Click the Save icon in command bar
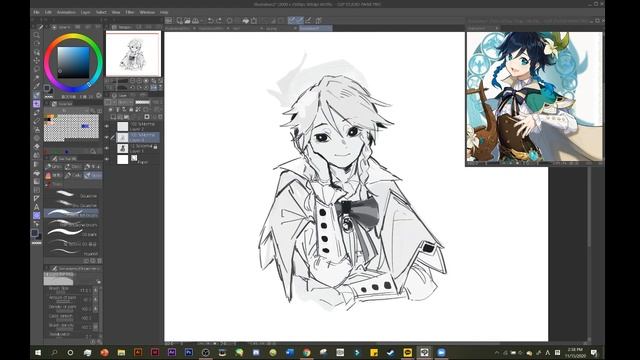The image size is (640, 360). (x=196, y=20)
